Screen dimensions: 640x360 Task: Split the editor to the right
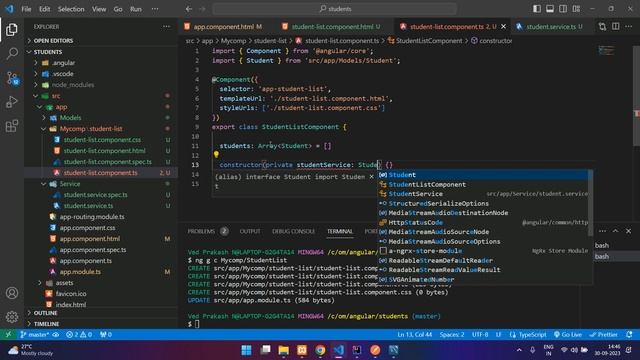coord(616,27)
